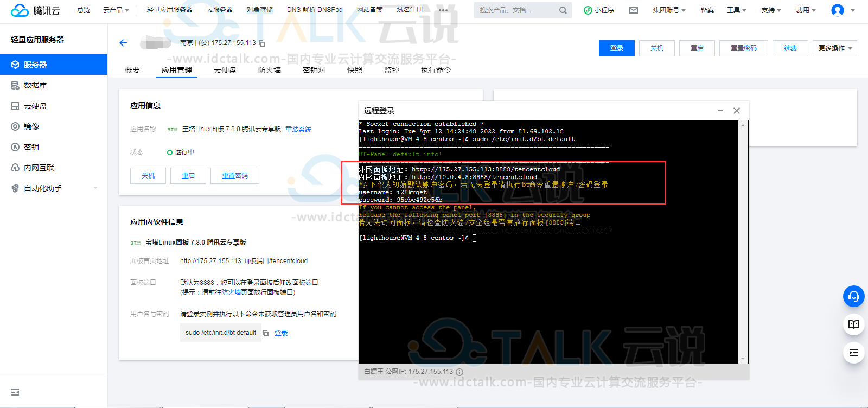Screen dimensions: 868x408
Task: Open the documentation book icon
Action: click(853, 324)
